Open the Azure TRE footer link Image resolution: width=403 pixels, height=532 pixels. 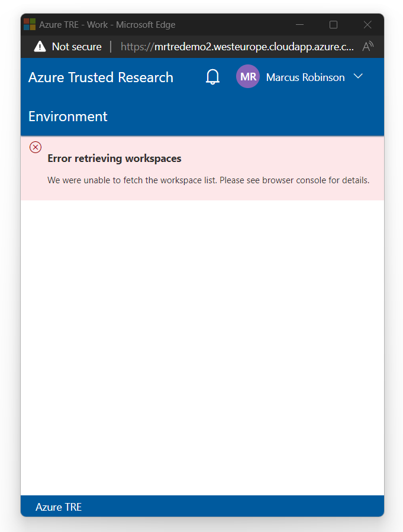coord(59,507)
